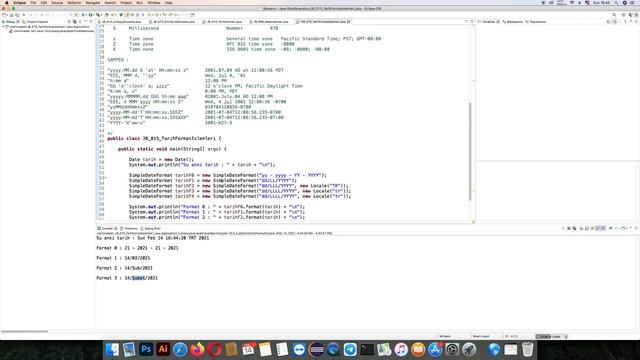Screen dimensions: 640x360
Task: Open Launchpad rocket icon in dock
Action: point(469,349)
